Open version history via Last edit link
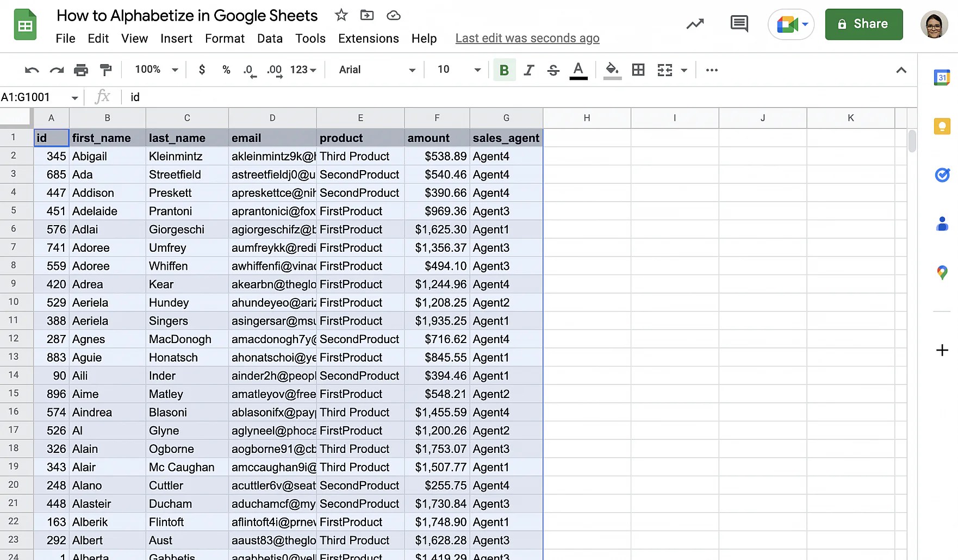 [527, 38]
